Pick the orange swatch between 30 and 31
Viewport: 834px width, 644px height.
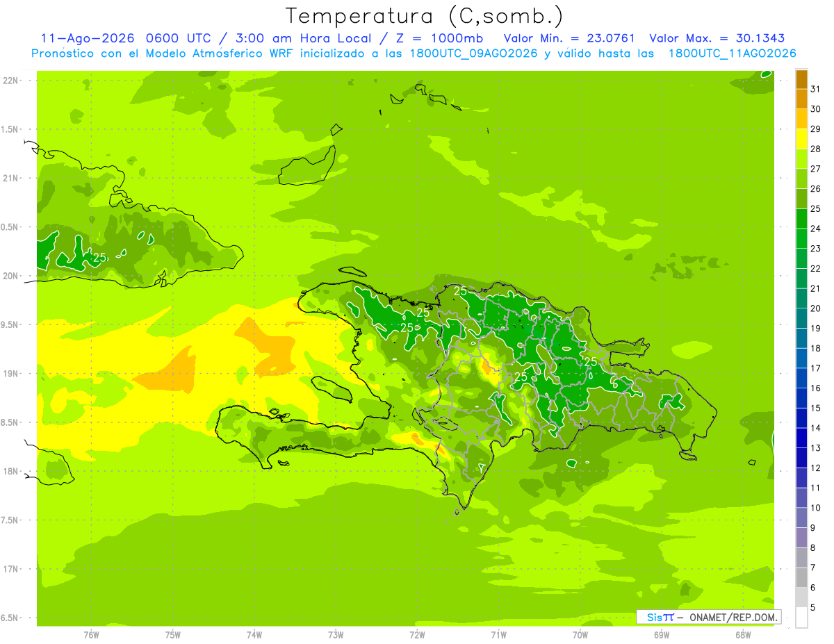[x=801, y=99]
